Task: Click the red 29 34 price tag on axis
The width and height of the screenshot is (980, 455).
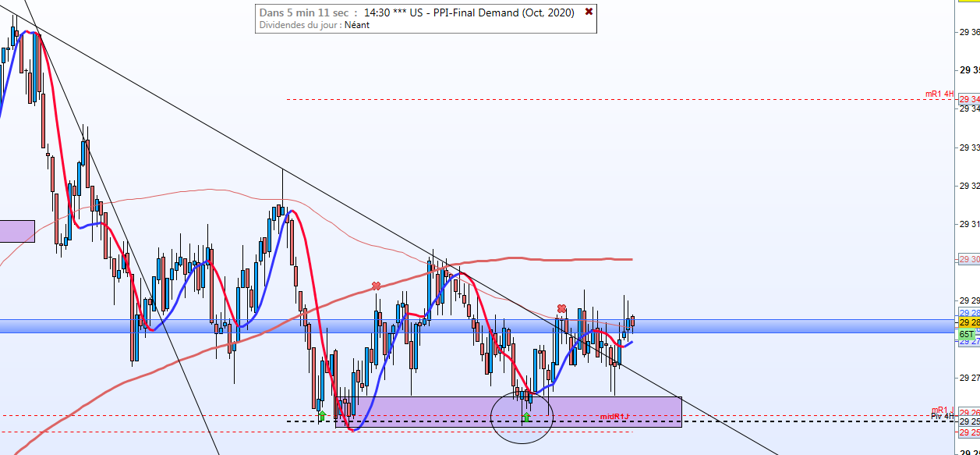Action: (x=969, y=99)
